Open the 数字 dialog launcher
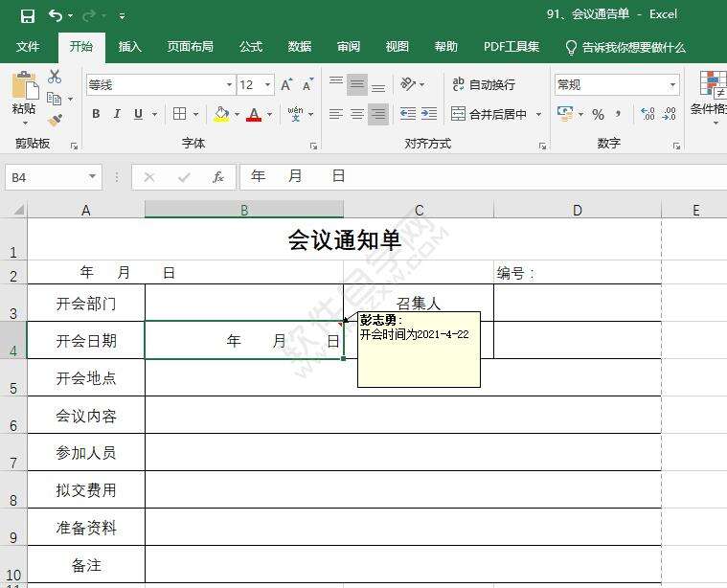The image size is (727, 588). (x=676, y=147)
